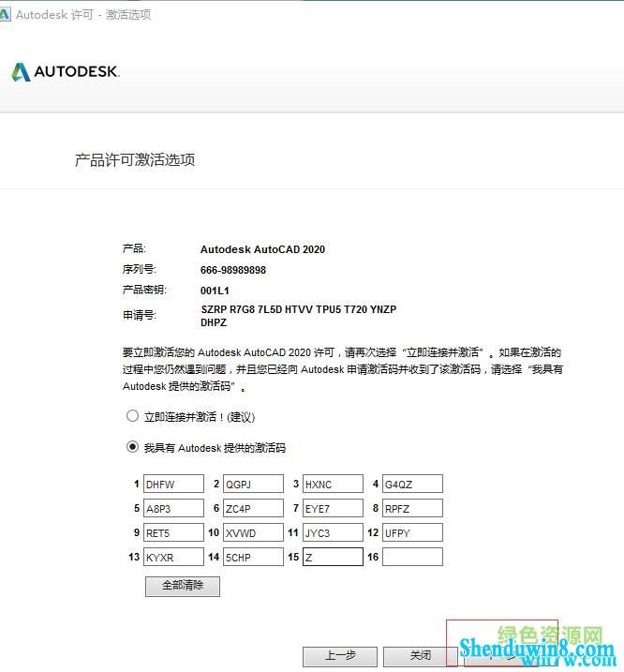
Task: Click the product name Autodesk AutoCAD 2020
Action: tap(262, 249)
